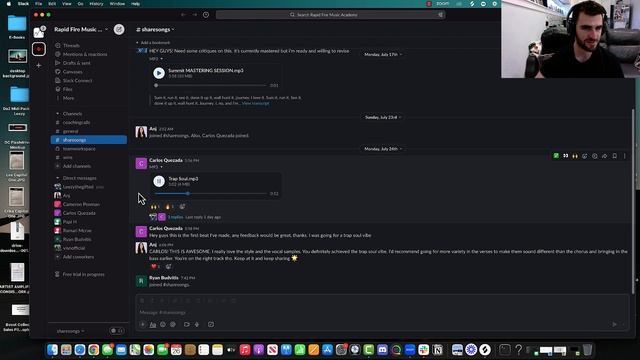Toggle the heart reaction on Anj's message
This screenshot has height=360, width=640.
click(156, 267)
